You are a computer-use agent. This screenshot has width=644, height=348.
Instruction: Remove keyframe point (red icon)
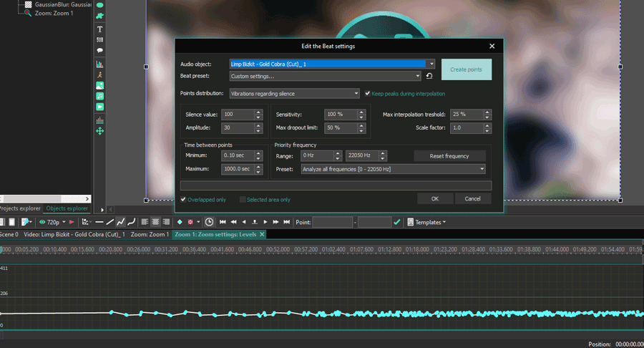tap(190, 222)
